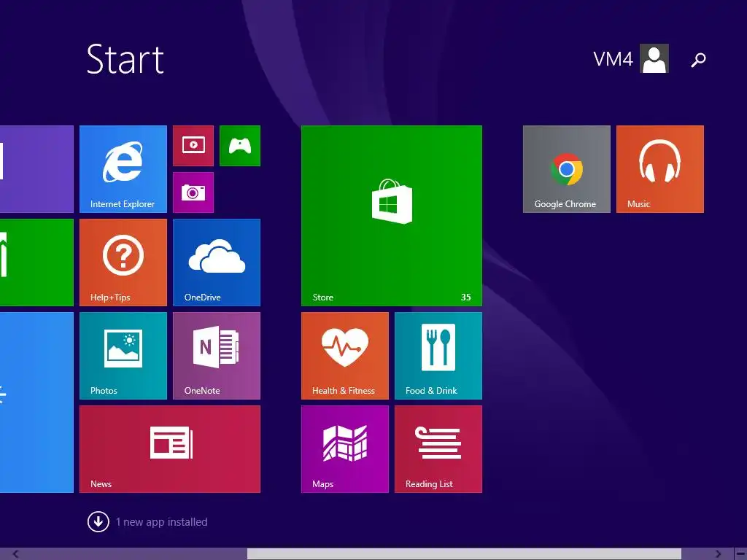Open the Photos tile
The width and height of the screenshot is (747, 560).
[123, 356]
